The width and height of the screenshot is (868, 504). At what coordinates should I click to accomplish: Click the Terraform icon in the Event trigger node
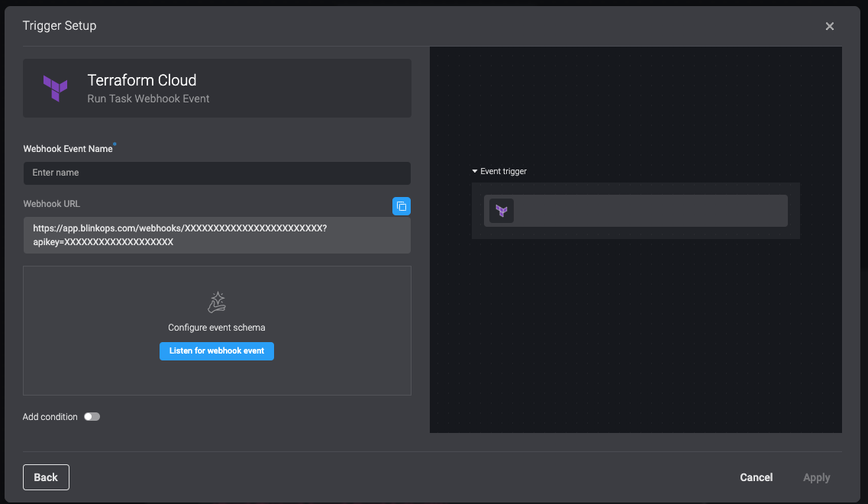pos(502,211)
